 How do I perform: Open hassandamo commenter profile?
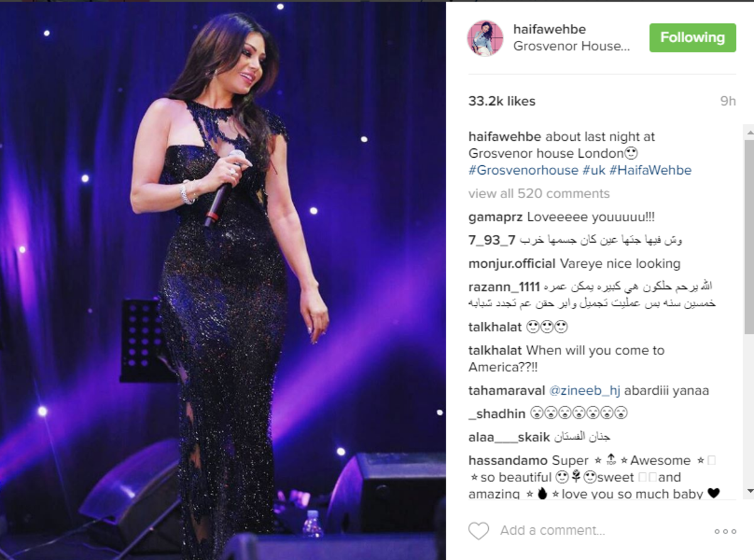pyautogui.click(x=508, y=461)
